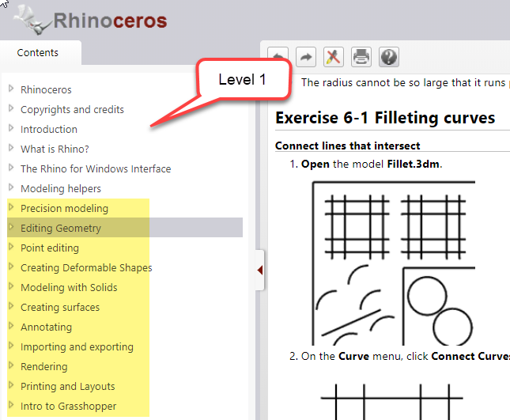The image size is (510, 420).
Task: Expand the Introduction node arrow
Action: pyautogui.click(x=11, y=128)
